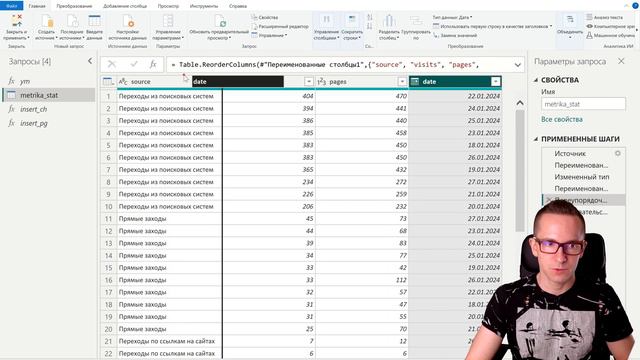Click the grid scrollbar up arrow
Screen dimensions: 640x360
[x=520, y=103]
